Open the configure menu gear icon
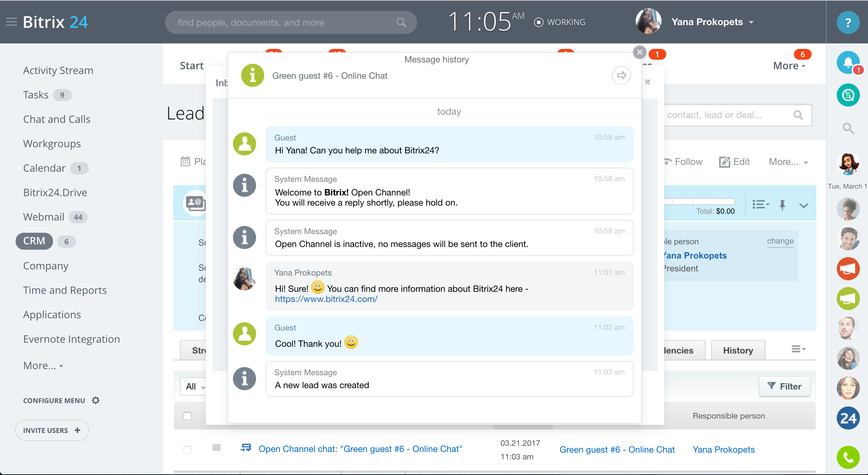The width and height of the screenshot is (868, 475). tap(96, 400)
